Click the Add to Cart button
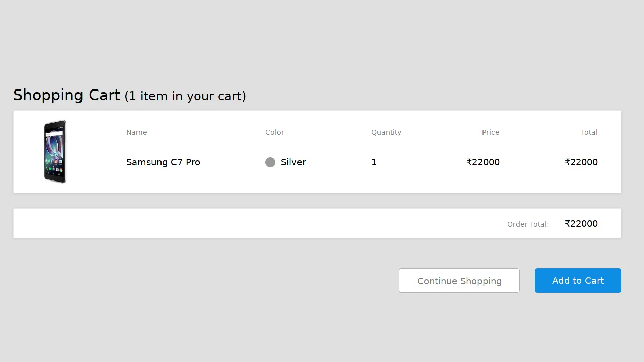644x362 pixels. point(578,280)
